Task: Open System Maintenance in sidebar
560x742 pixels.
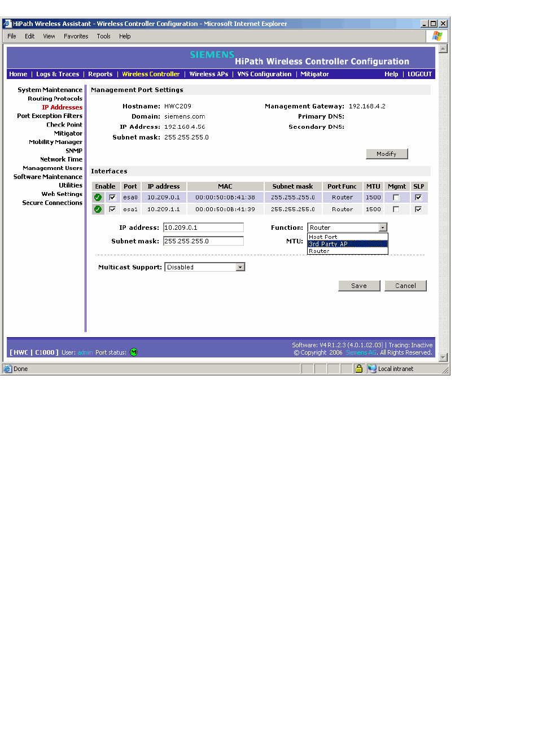Action: tap(50, 90)
